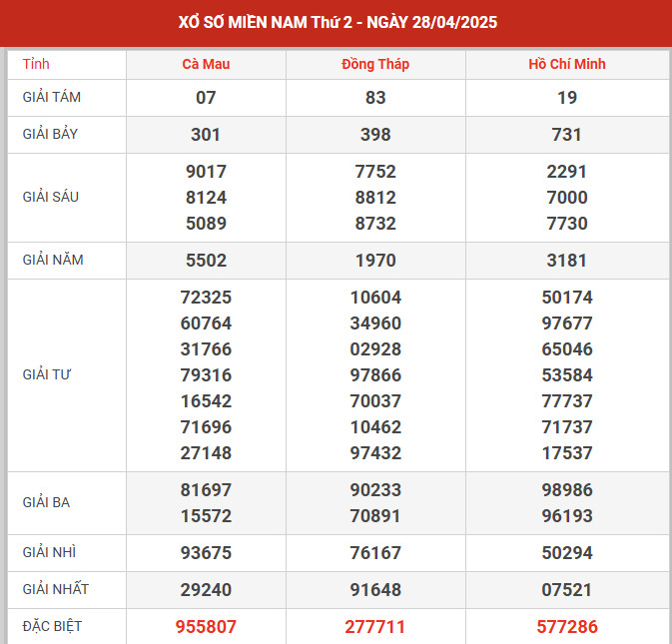Click the GIẢI SÁU row label
The width and height of the screenshot is (672, 644).
point(51,197)
